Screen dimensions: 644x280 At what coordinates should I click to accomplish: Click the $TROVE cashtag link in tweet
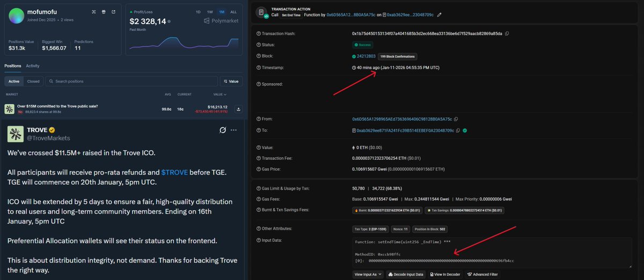click(173, 173)
